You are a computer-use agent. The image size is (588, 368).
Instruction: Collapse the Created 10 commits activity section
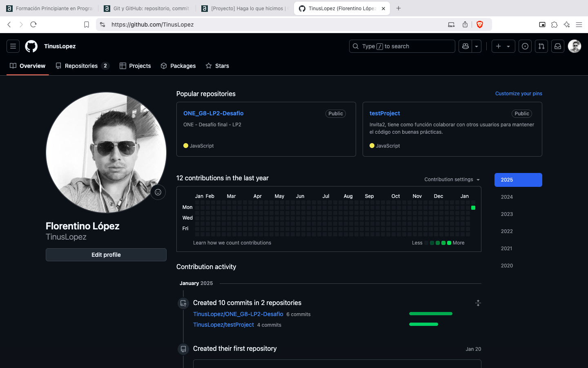478,303
